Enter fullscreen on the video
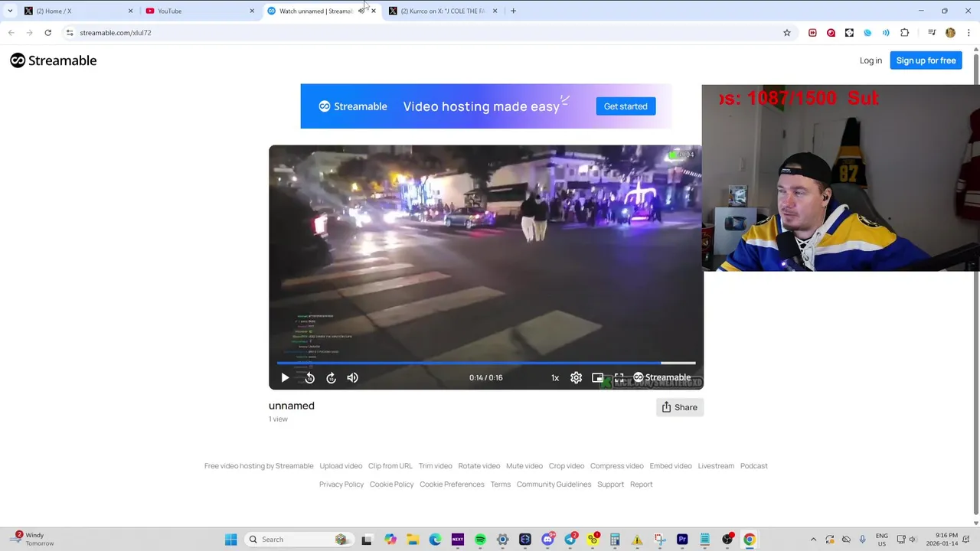This screenshot has width=980, height=551. coord(619,377)
